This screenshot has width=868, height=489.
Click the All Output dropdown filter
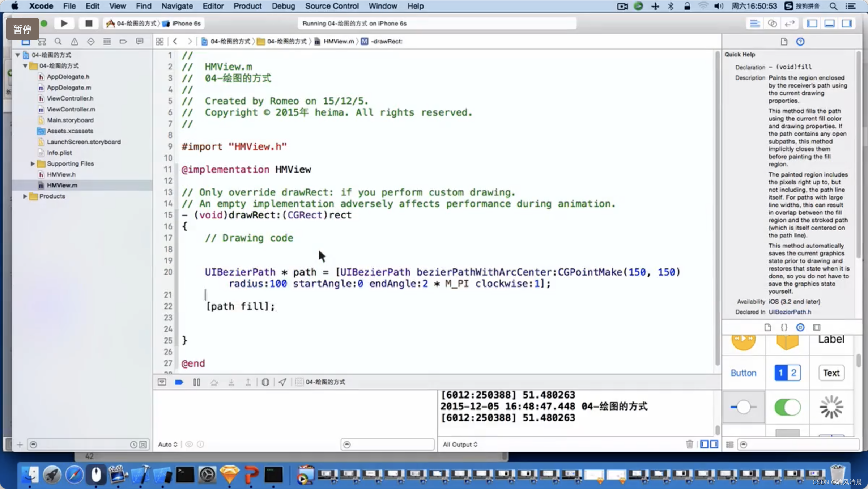pos(460,444)
